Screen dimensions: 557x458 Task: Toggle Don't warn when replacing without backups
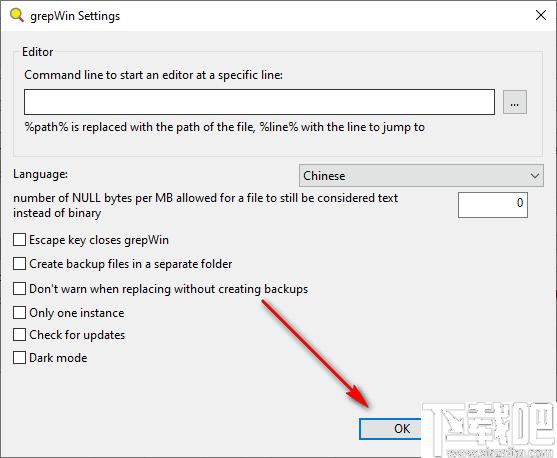coord(20,289)
